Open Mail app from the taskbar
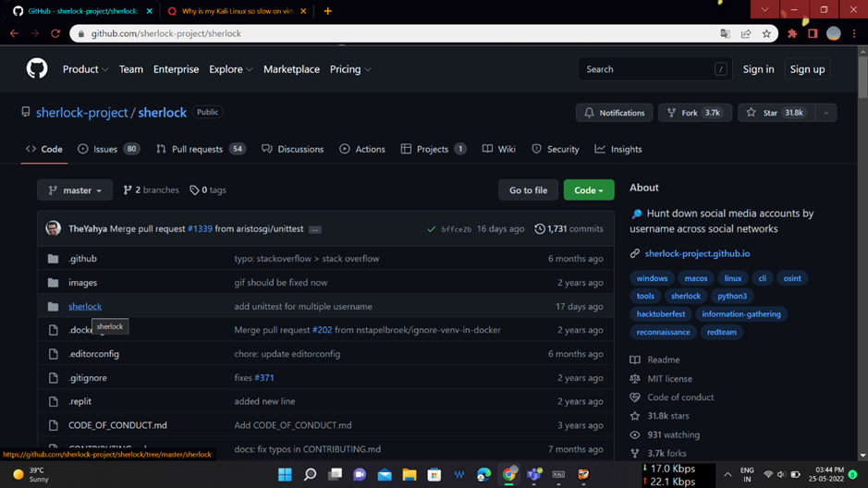 click(385, 475)
